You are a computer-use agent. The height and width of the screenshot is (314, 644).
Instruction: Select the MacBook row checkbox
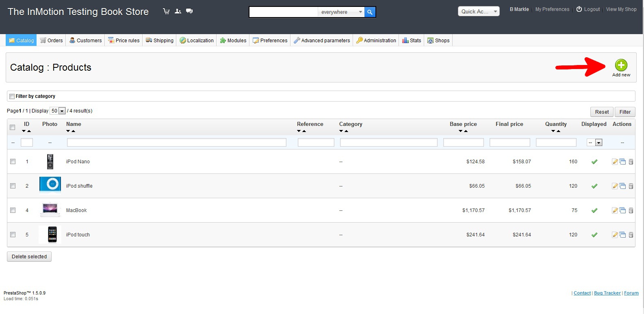[13, 210]
